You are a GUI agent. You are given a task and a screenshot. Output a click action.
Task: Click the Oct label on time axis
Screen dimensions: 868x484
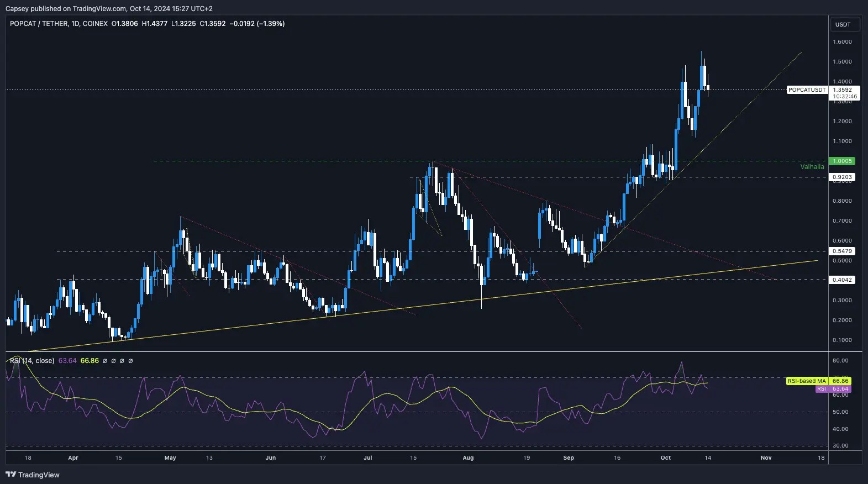666,458
